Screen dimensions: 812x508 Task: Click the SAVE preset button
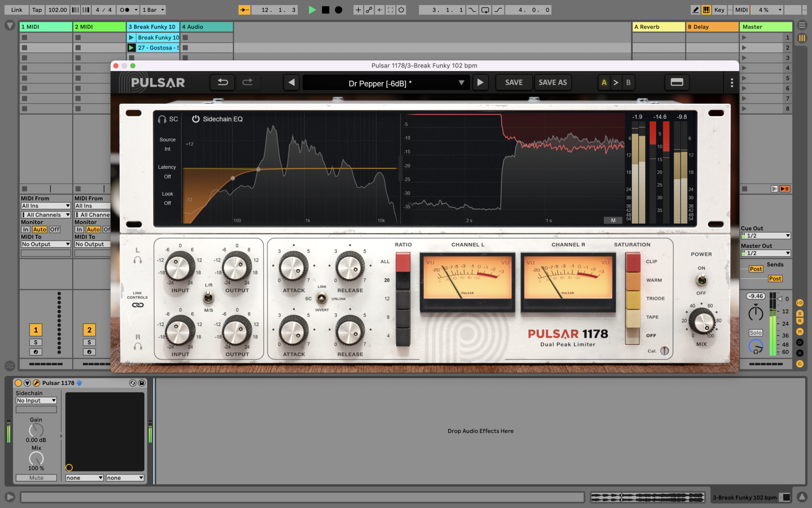(x=514, y=83)
